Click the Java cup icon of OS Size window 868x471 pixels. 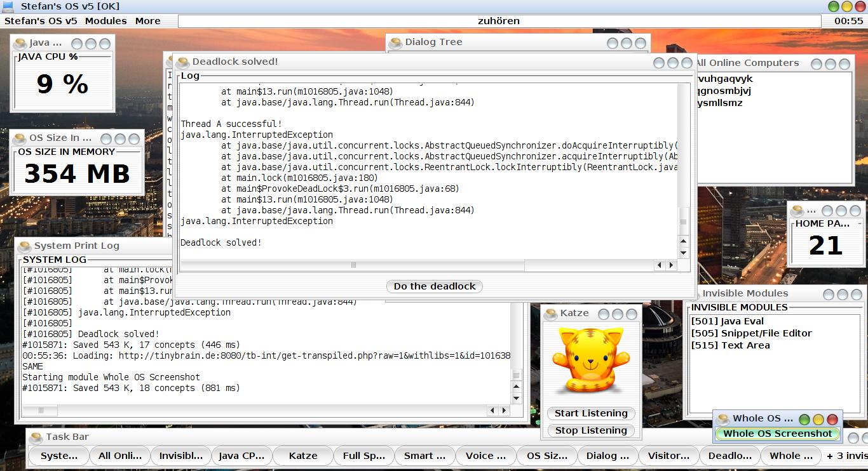[x=20, y=138]
